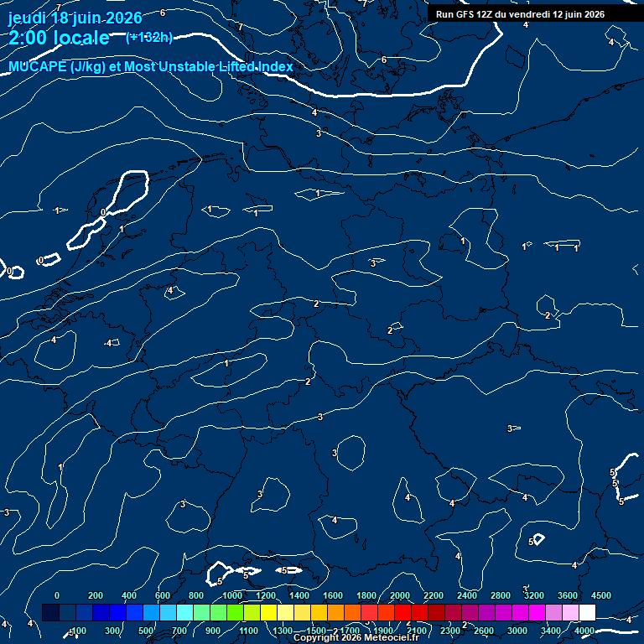644x644 pixels.
Task: Select the orange swatch between 1700 and 1800
Action: [352, 612]
